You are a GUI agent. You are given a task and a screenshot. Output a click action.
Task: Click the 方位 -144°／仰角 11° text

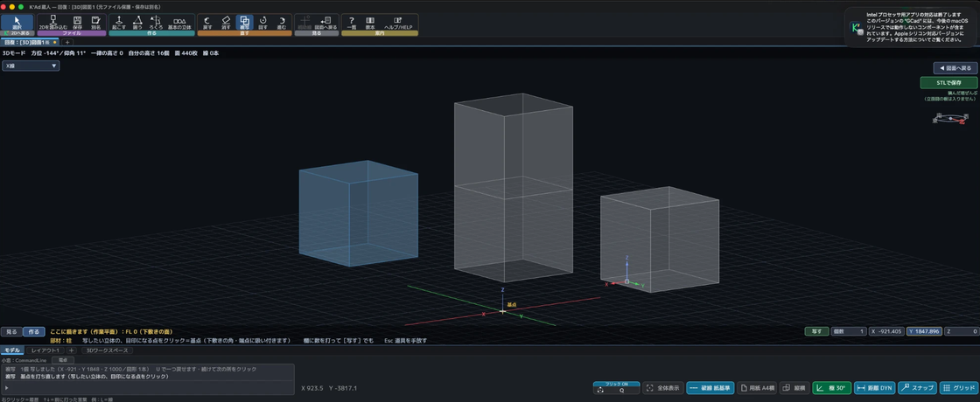pyautogui.click(x=58, y=53)
